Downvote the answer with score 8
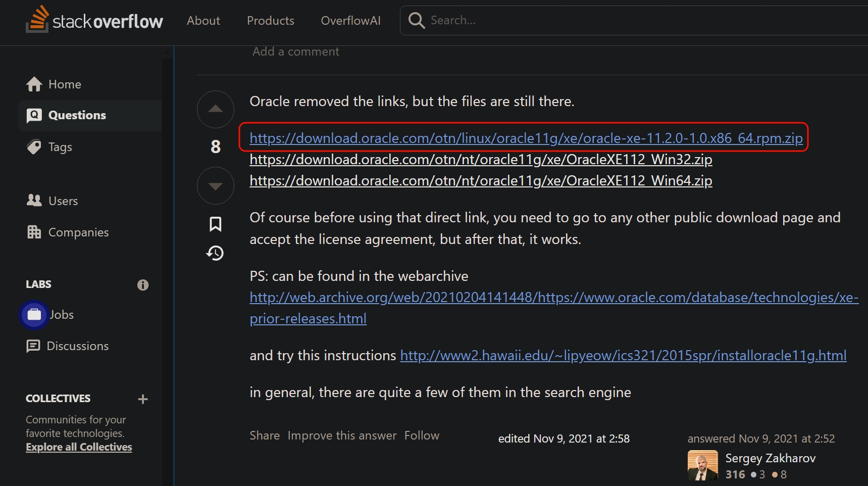868x486 pixels. (216, 186)
